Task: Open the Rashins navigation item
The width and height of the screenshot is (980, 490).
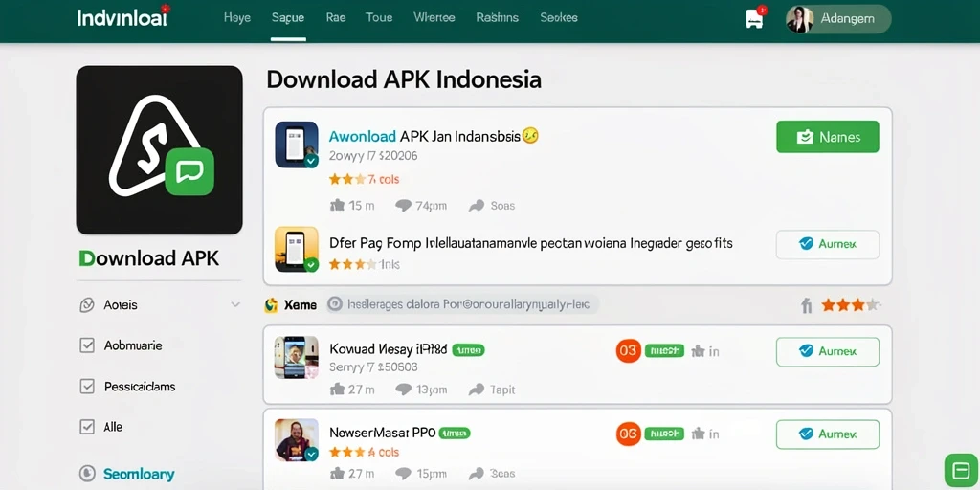Action: (x=498, y=18)
